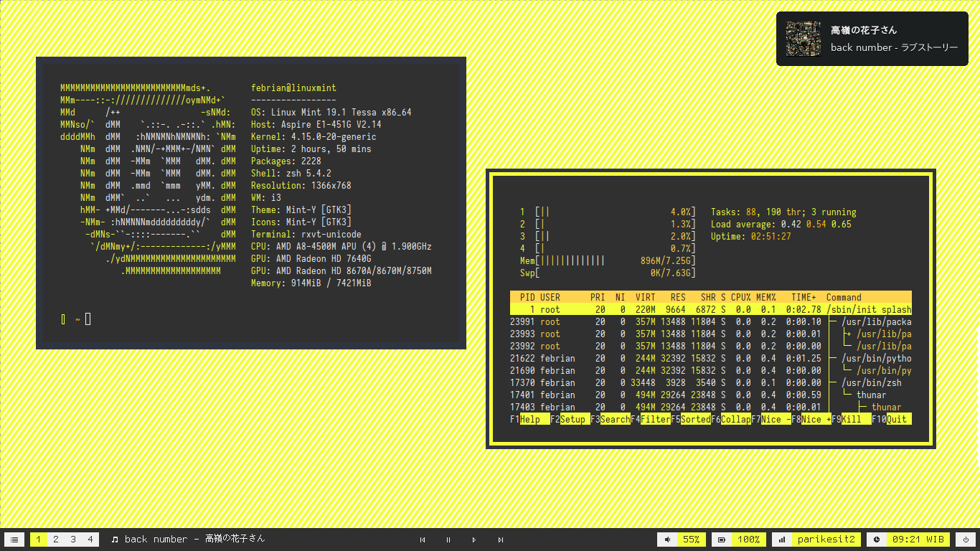Click the battery icon
The width and height of the screenshot is (980, 551).
[721, 540]
